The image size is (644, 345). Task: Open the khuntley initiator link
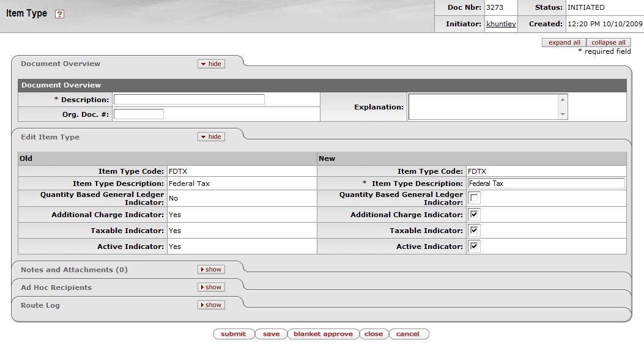pos(501,24)
